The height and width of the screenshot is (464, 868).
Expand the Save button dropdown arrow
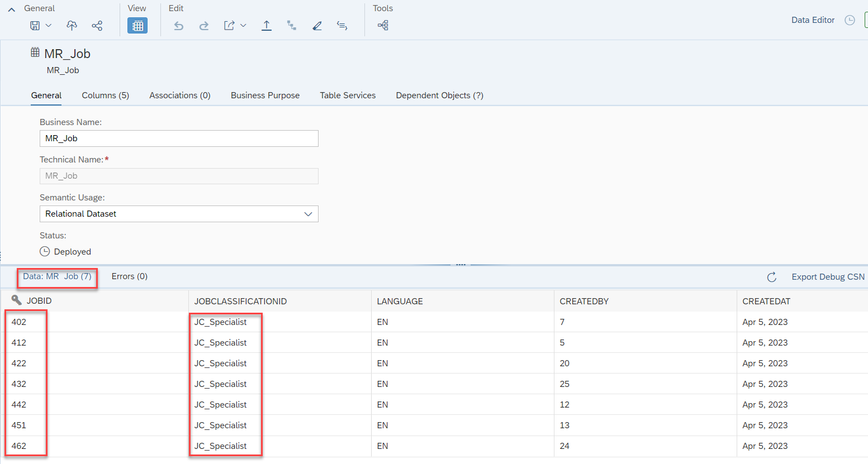(48, 25)
